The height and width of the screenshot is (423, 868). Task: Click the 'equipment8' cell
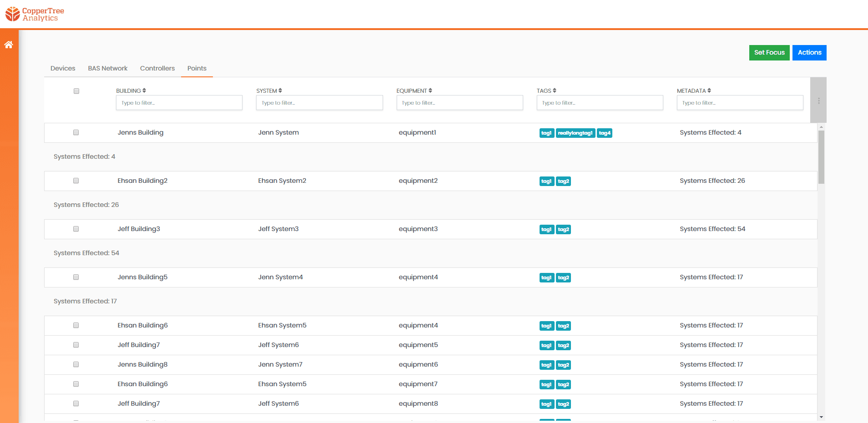(x=418, y=403)
